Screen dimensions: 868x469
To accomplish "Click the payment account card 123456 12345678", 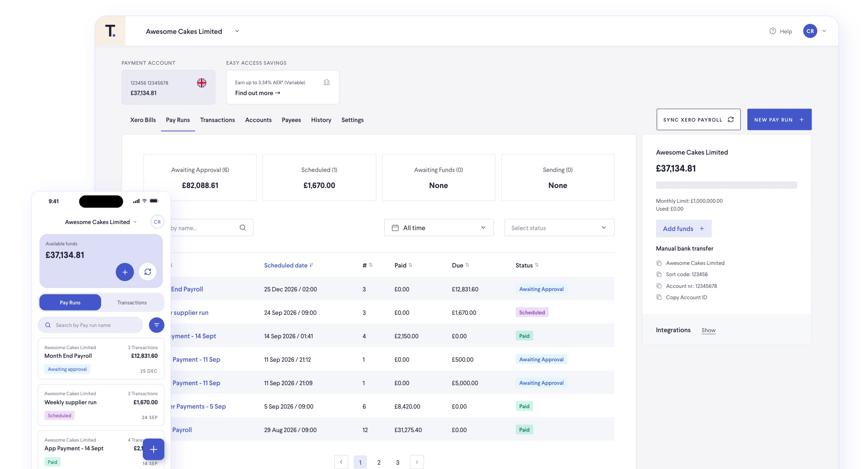I will [168, 87].
